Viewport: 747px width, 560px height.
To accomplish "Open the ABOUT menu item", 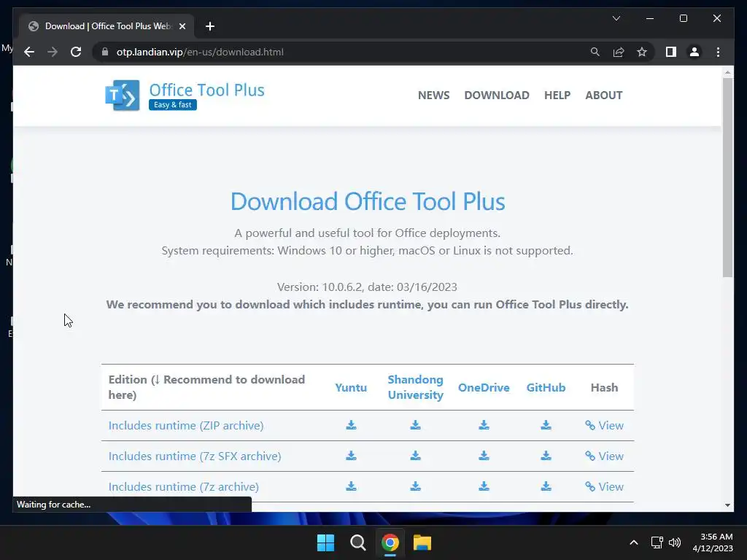I will (603, 96).
